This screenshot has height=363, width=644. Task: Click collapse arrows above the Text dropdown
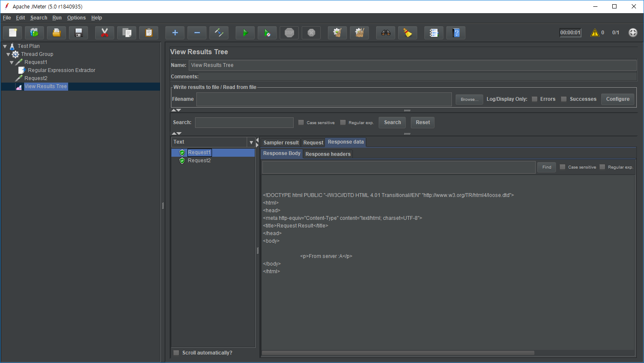(176, 133)
